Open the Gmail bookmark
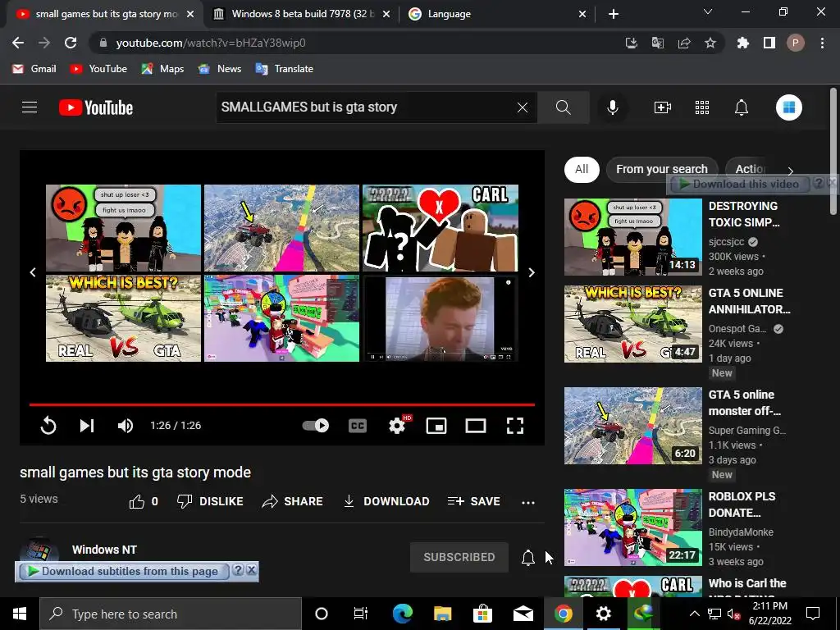This screenshot has width=840, height=630. point(34,69)
